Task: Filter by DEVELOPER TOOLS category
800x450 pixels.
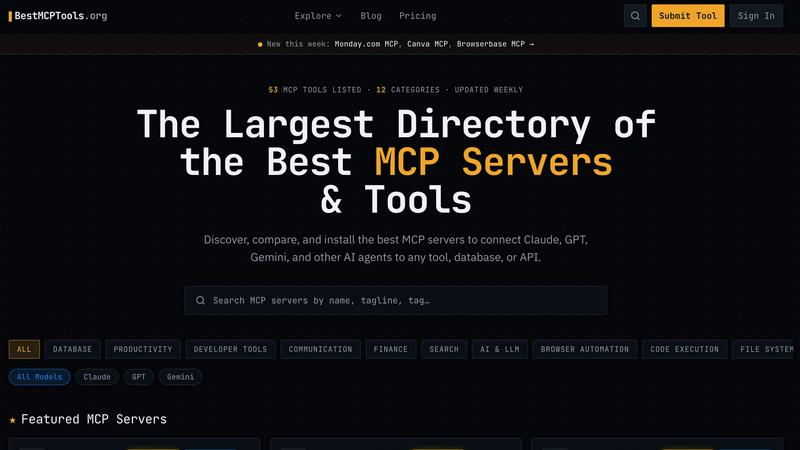Action: tap(230, 349)
